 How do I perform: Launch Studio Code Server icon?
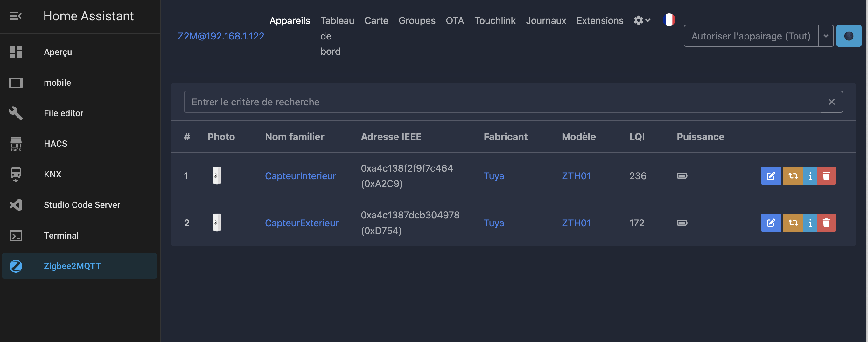[x=16, y=205]
